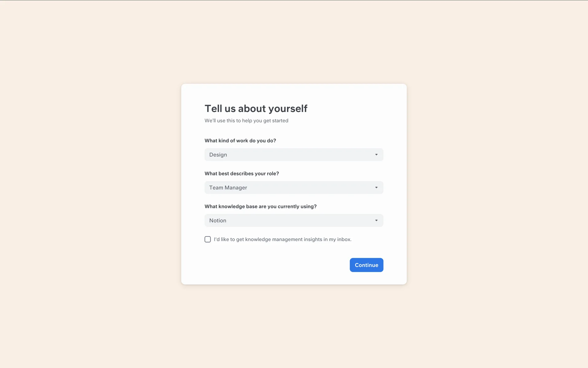Click the 'I'd like to get knowledge management insights' label

tap(282, 239)
